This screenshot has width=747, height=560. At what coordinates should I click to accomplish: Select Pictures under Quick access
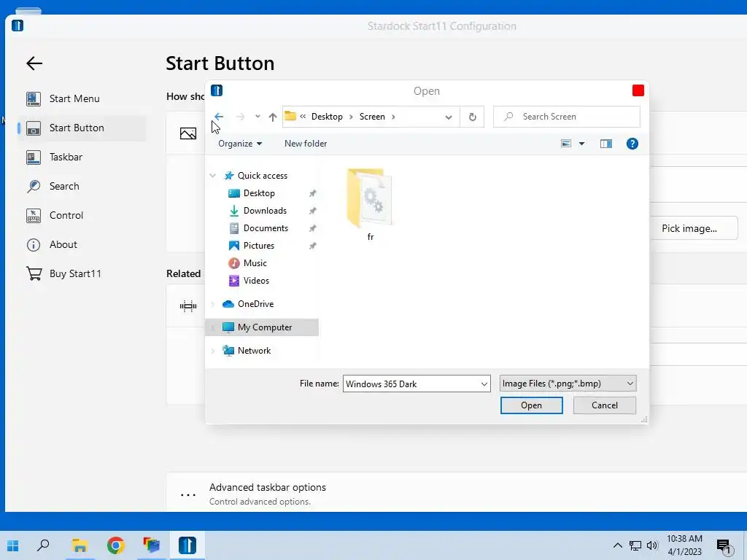[x=258, y=246]
